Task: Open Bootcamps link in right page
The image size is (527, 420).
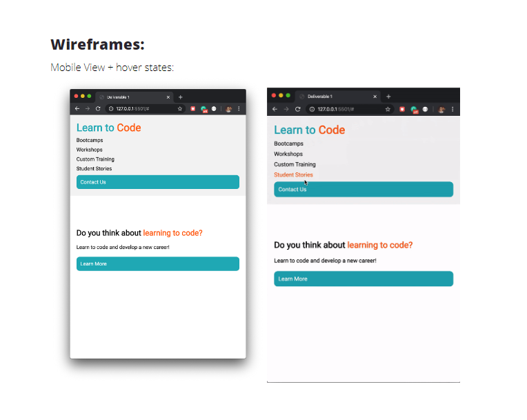Action: pos(289,143)
